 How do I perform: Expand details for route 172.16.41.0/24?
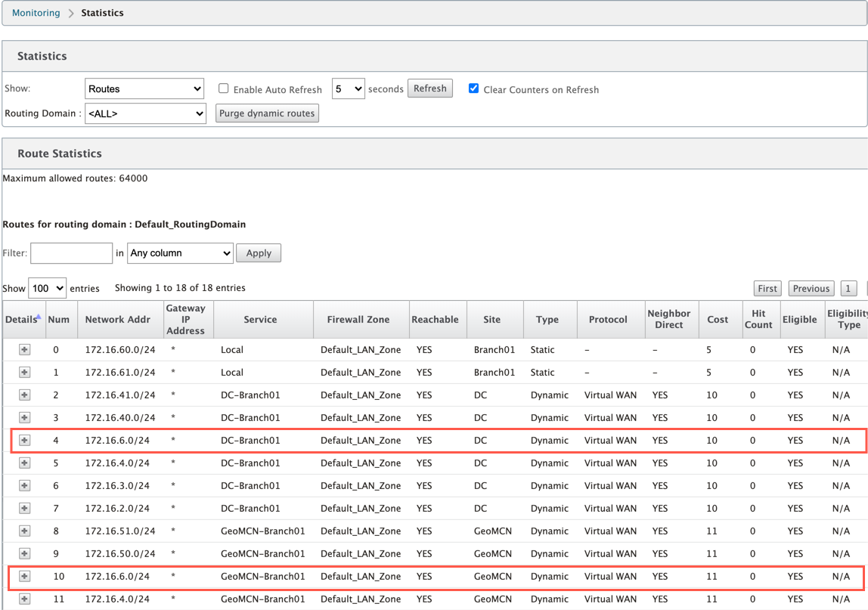[x=24, y=395]
